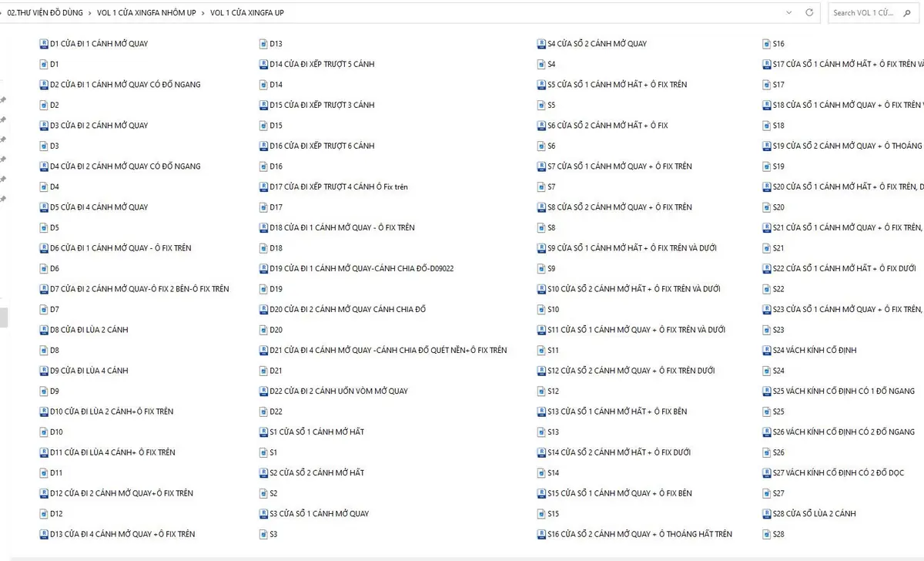Click the icon of S2 CỬA SỔ 2 CÁNH MỞ HẤT
924x561 pixels.
[x=264, y=472]
